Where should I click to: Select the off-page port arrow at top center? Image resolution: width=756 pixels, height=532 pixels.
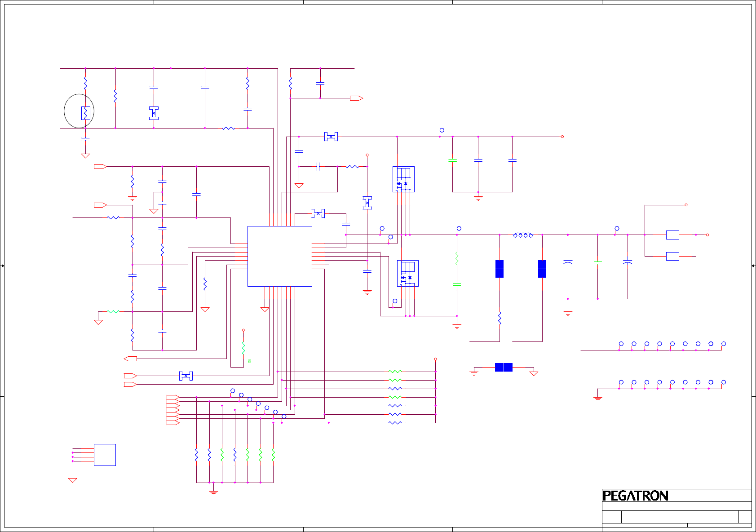[x=357, y=98]
